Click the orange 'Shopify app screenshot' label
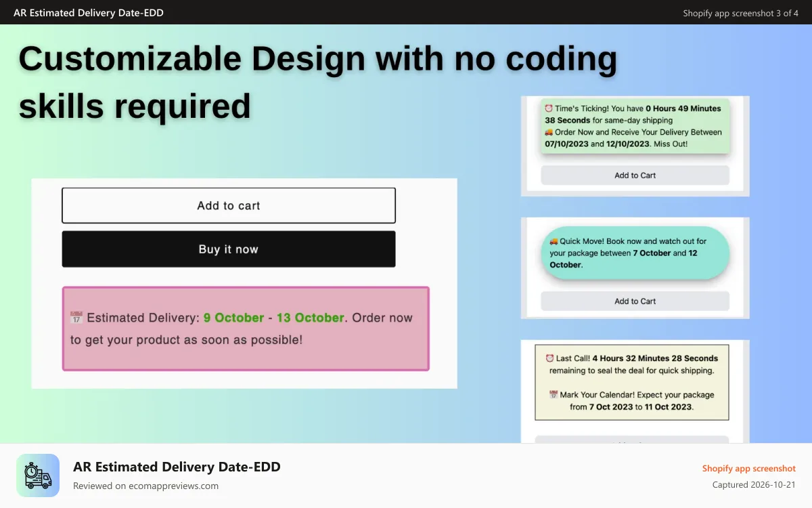This screenshot has height=508, width=812. pyautogui.click(x=749, y=469)
